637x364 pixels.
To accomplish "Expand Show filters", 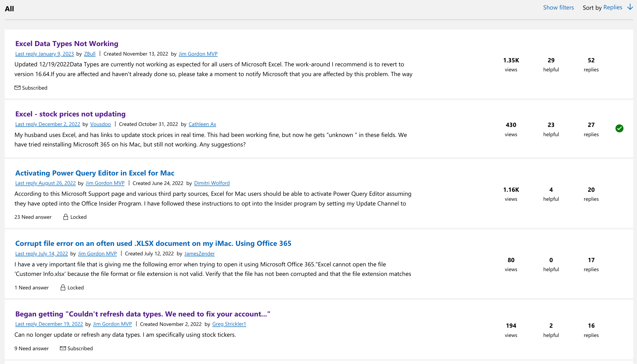I will point(558,8).
